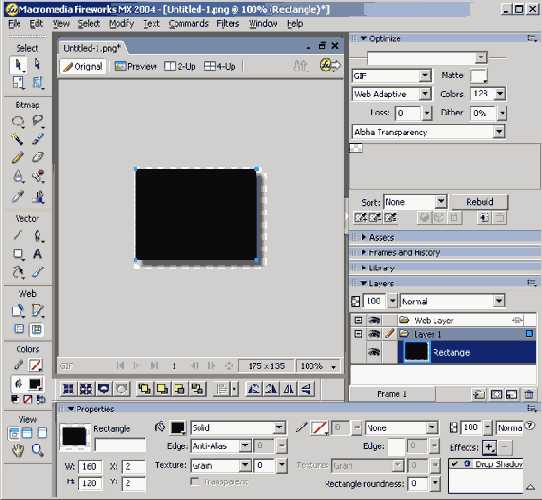Open the fill color swatch in Properties

tap(178, 428)
